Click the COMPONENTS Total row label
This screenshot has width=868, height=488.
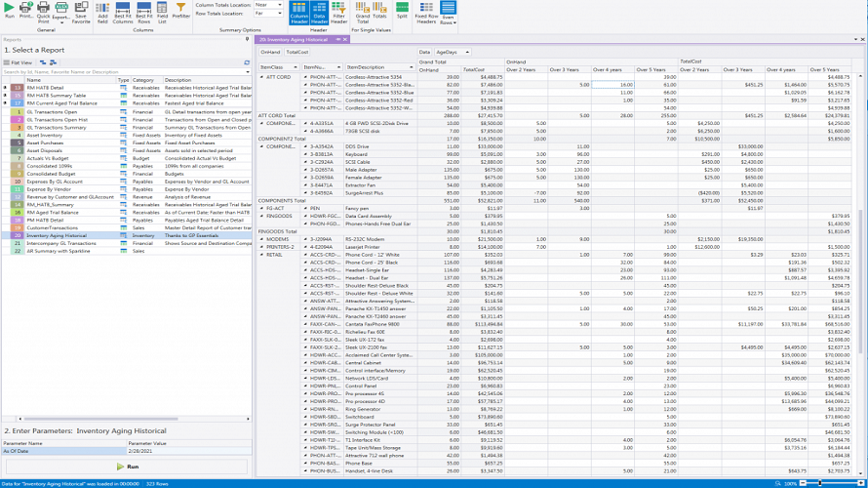pyautogui.click(x=282, y=200)
